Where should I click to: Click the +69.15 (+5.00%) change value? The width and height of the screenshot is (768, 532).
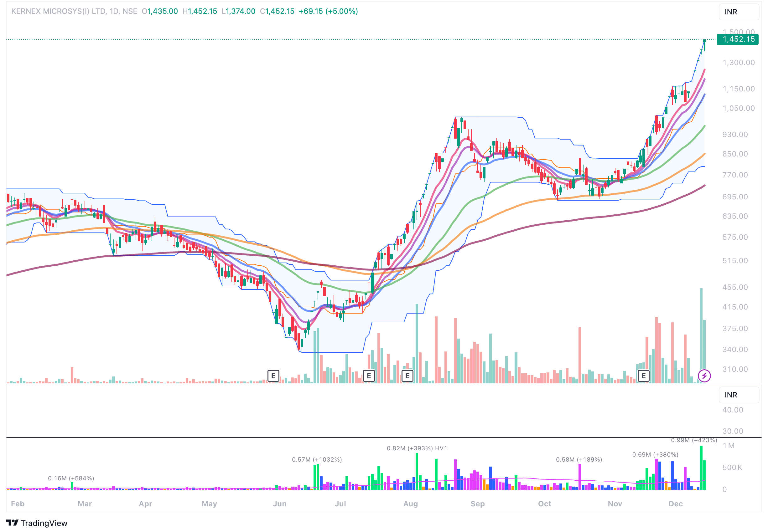328,11
